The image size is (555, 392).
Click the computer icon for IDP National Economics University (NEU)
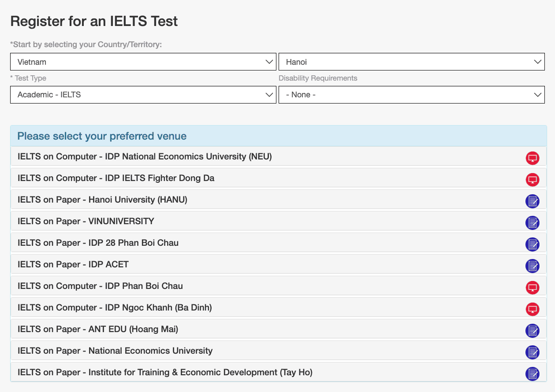(532, 158)
